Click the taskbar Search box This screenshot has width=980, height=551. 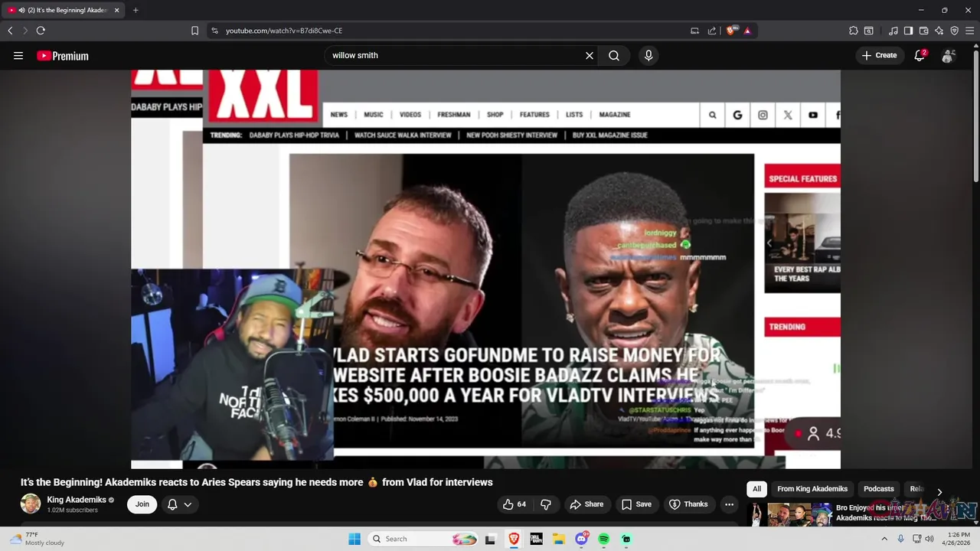(423, 539)
